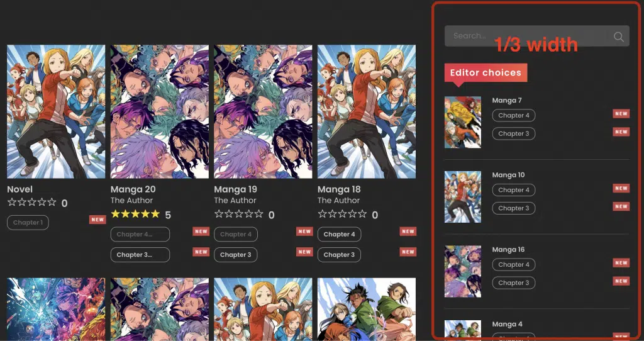Click the search magnifier icon
Screen dimensions: 644x341
pos(619,36)
